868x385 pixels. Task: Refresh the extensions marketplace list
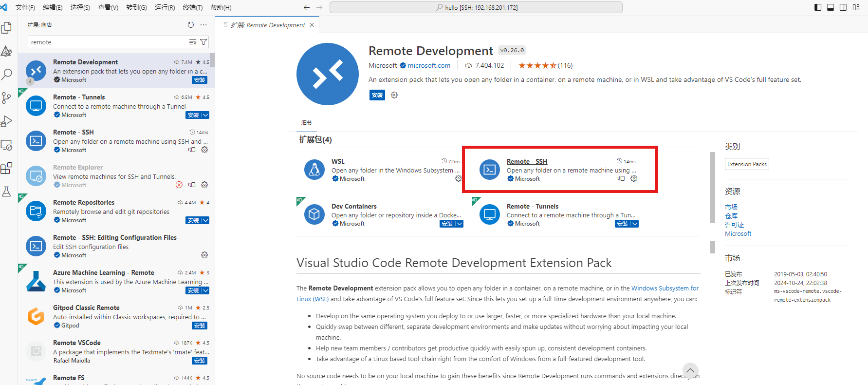(191, 25)
